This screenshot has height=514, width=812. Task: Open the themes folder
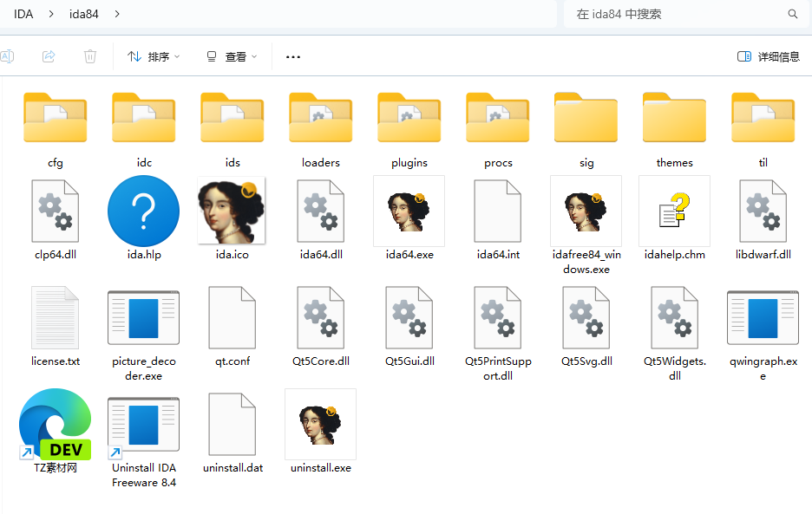675,118
